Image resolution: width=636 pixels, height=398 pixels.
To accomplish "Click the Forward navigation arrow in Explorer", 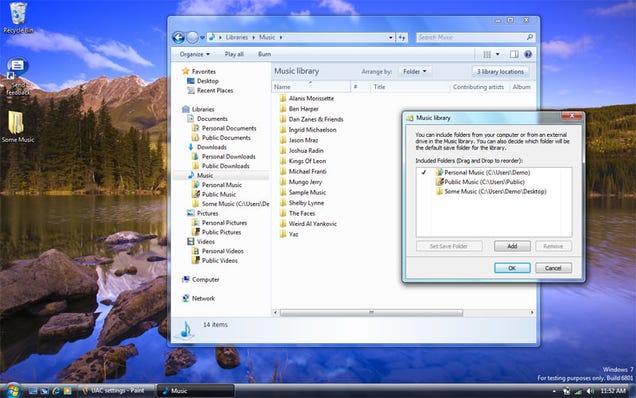I will pyautogui.click(x=193, y=37).
